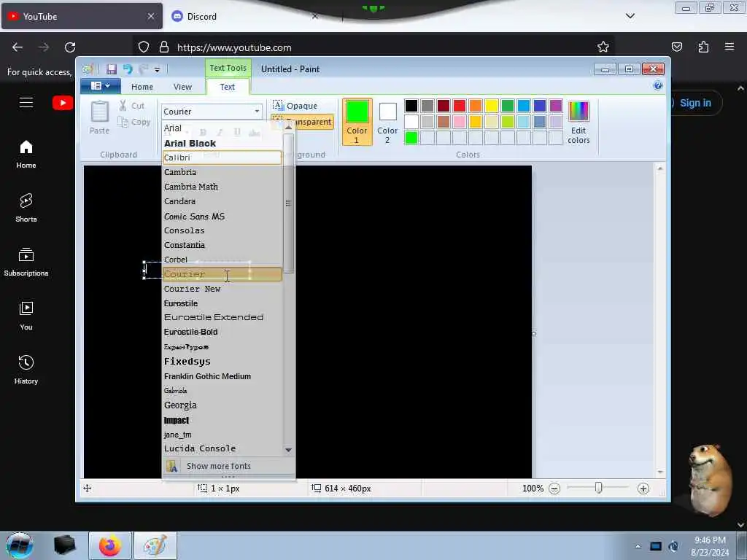
Task: Click Firefox back arrow button
Action: pos(18,47)
